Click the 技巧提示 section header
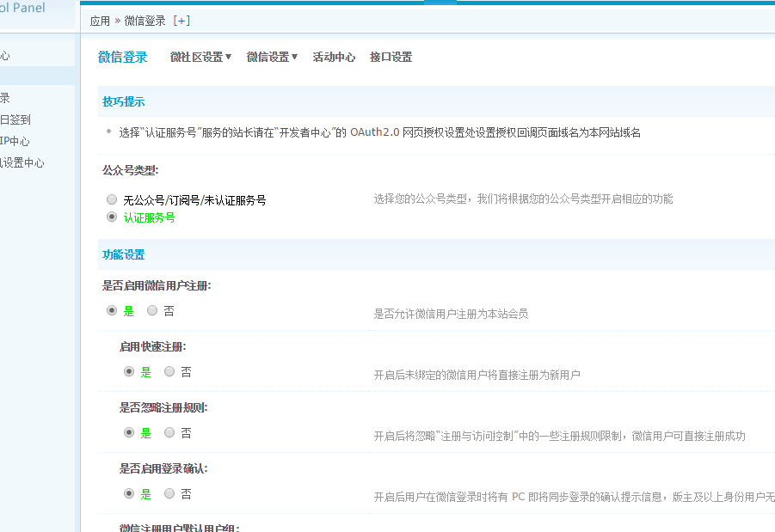The width and height of the screenshot is (775, 532). 124,101
